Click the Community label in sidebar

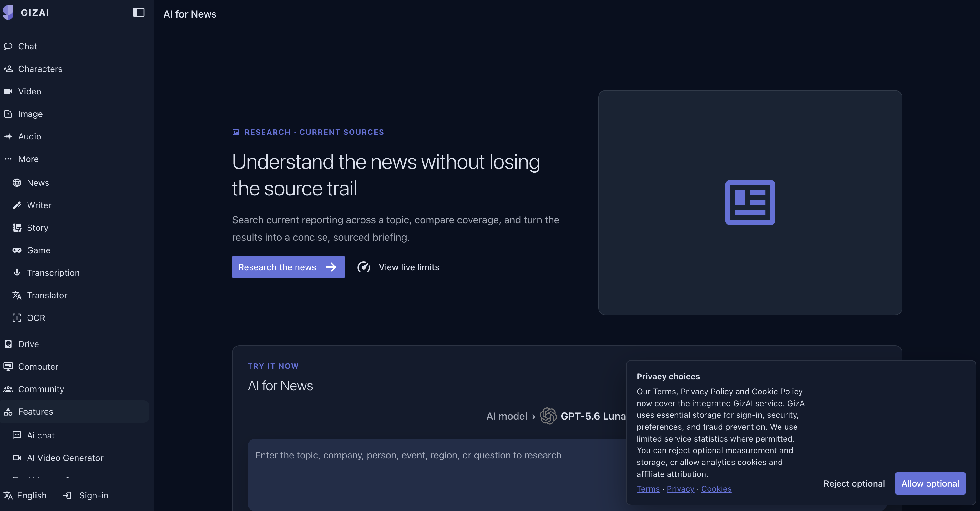(x=41, y=389)
